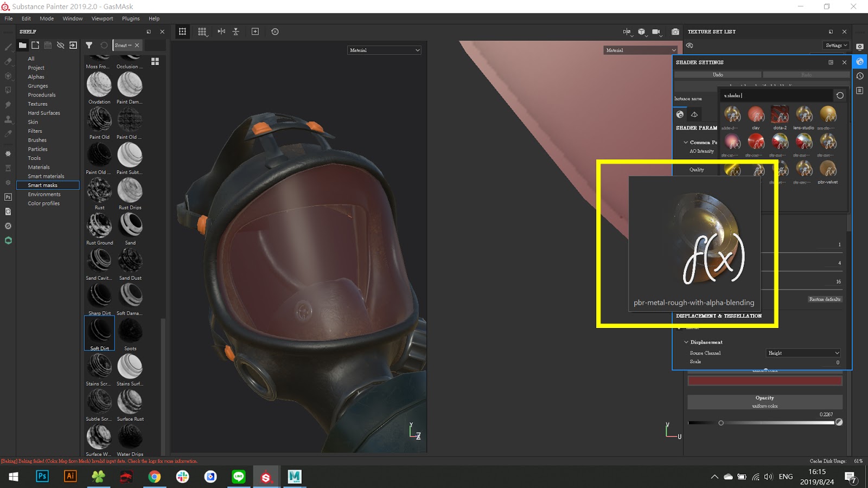Viewport: 868px width, 488px height.
Task: Open the shelf folder browser icon
Action: click(x=22, y=45)
